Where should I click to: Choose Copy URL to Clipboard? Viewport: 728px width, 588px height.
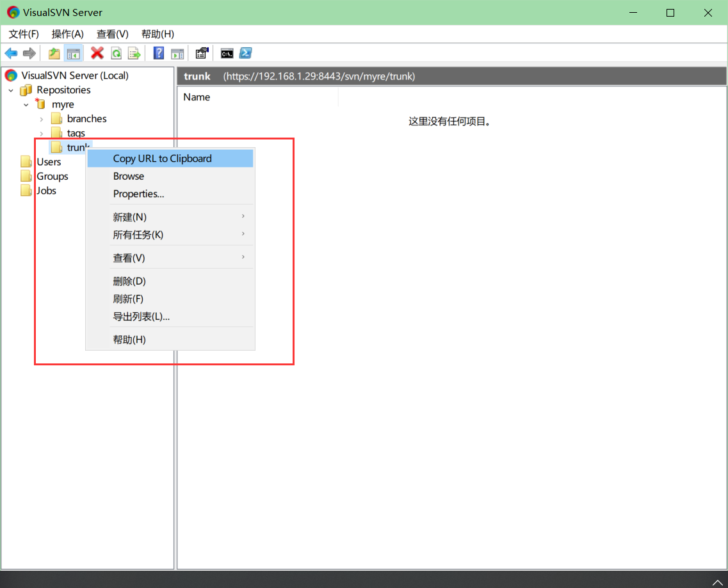tap(170, 159)
